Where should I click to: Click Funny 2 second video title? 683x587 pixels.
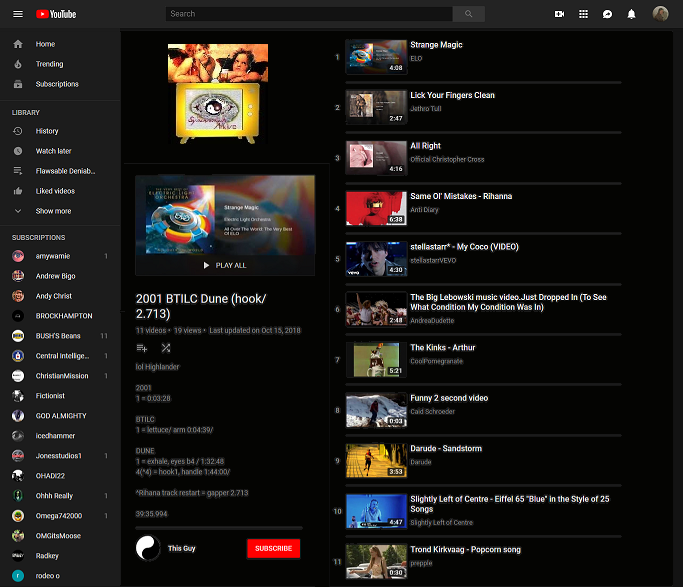click(x=449, y=398)
